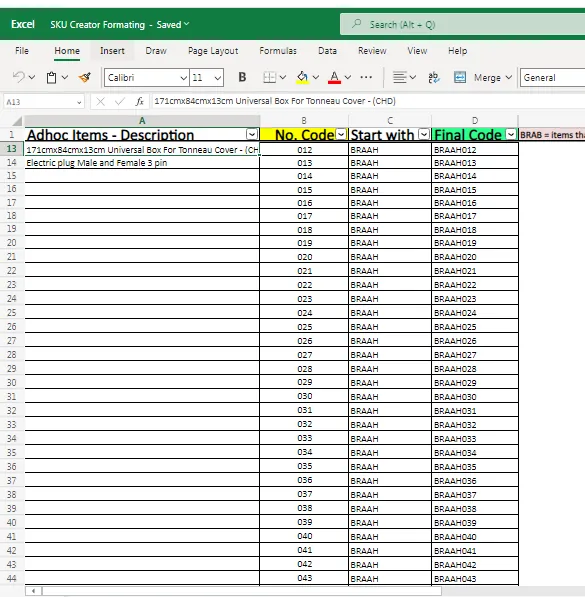
Task: Select No. Code cell 020
Action: (304, 257)
